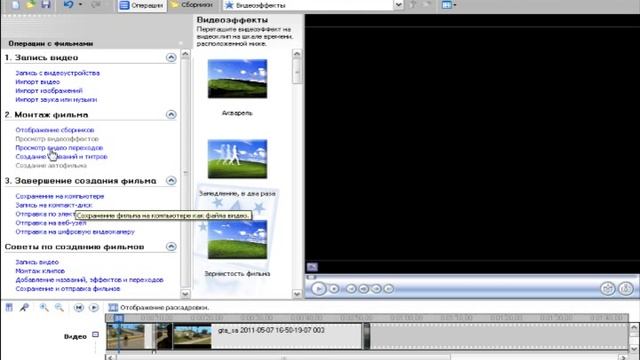The height and width of the screenshot is (360, 640).
Task: Click the timeline playhead marker
Action: coord(118,318)
